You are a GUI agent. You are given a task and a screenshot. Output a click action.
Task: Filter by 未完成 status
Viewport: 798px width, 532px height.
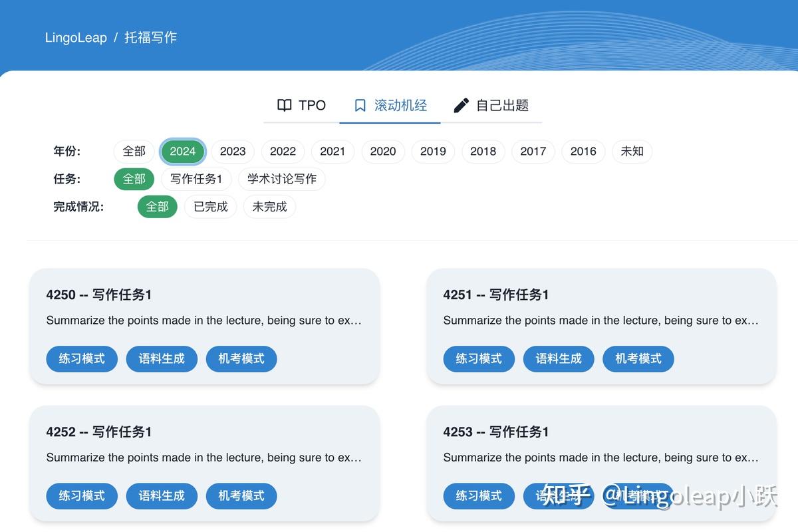click(269, 207)
